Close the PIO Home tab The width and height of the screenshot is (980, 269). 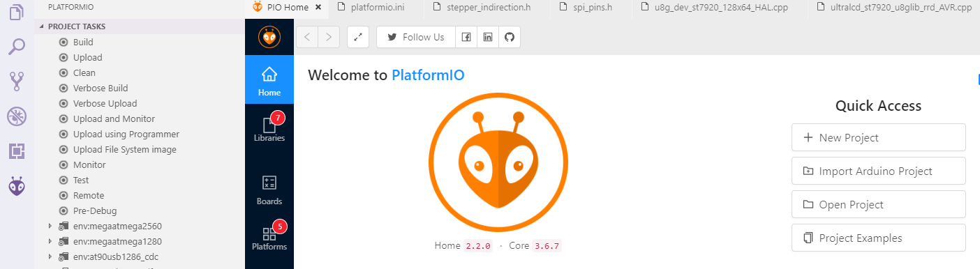tap(318, 8)
